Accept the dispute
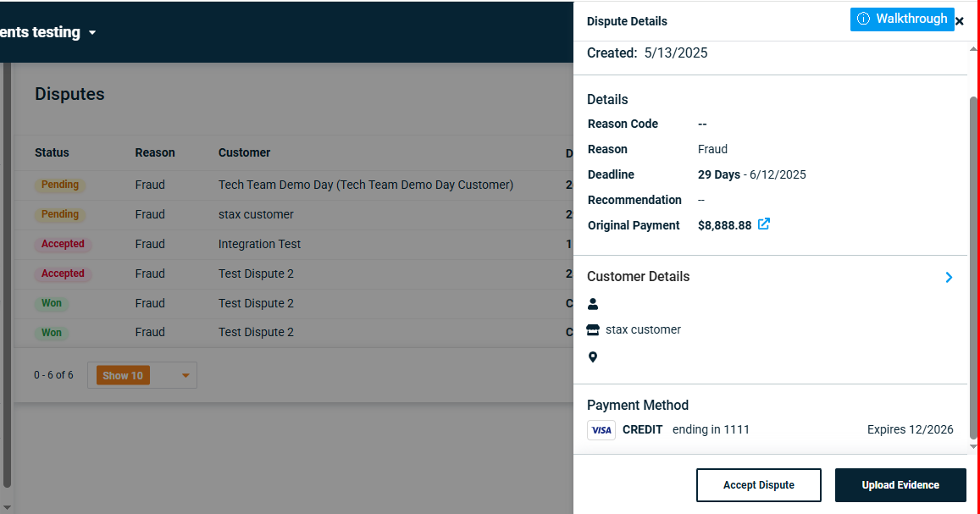Image resolution: width=980 pixels, height=514 pixels. pos(759,485)
